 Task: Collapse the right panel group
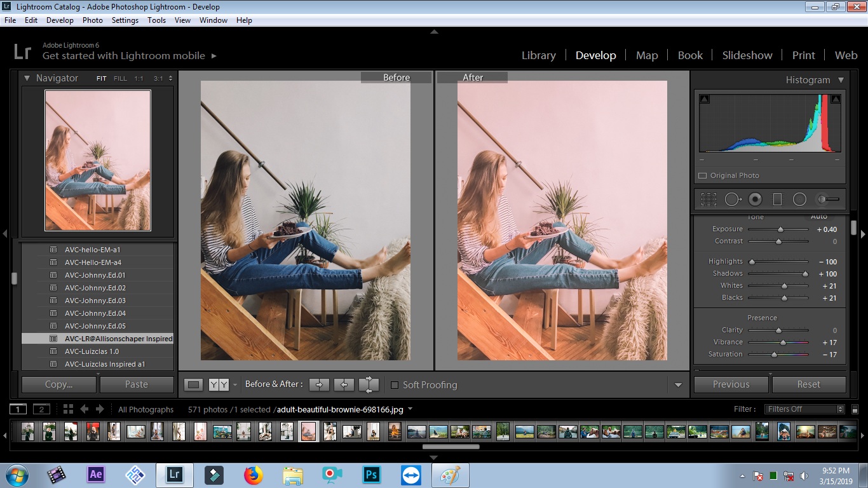863,234
